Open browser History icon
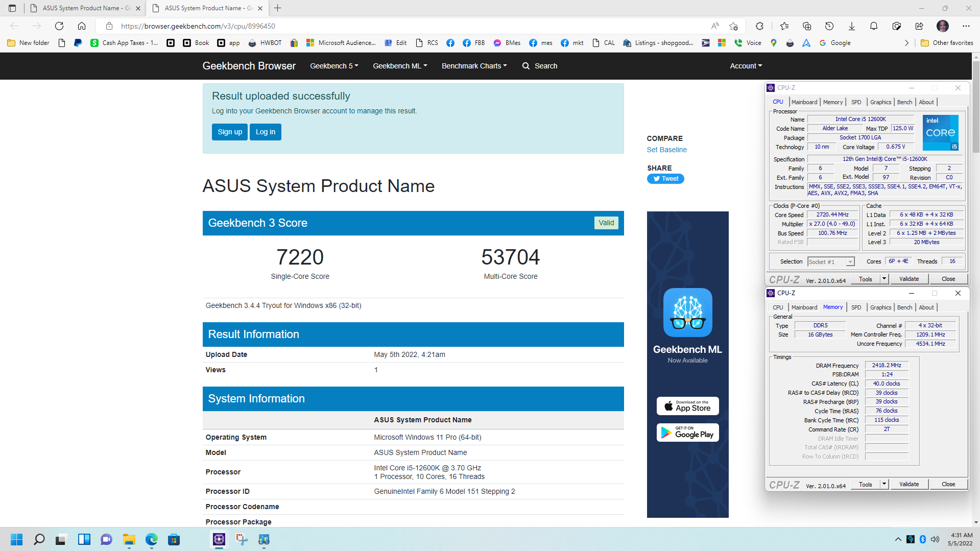The width and height of the screenshot is (980, 551). [x=829, y=26]
